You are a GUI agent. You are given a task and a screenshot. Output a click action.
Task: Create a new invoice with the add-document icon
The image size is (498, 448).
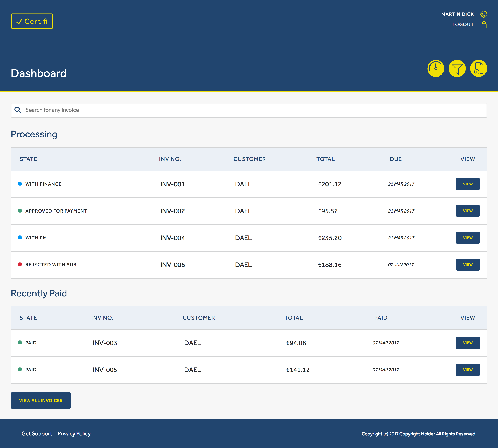pos(478,68)
